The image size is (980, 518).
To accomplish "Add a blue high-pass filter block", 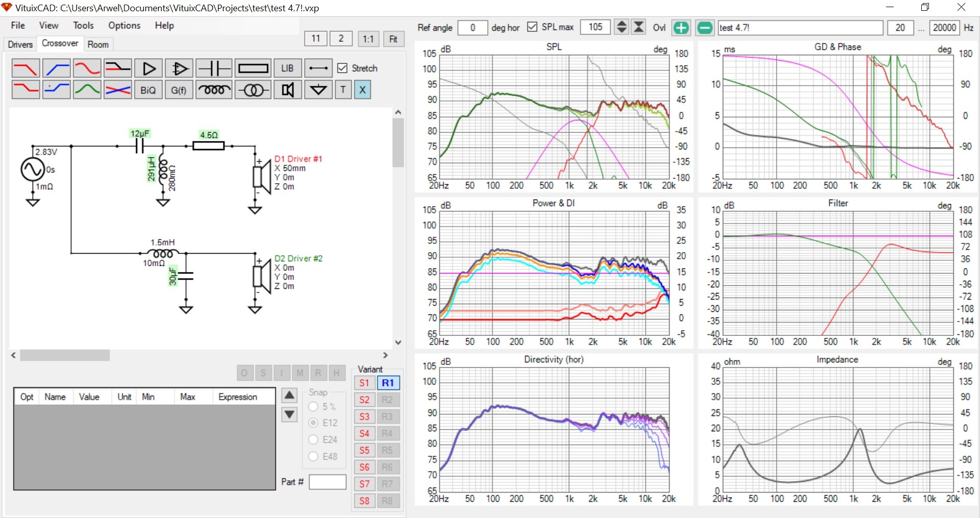I will pyautogui.click(x=56, y=68).
